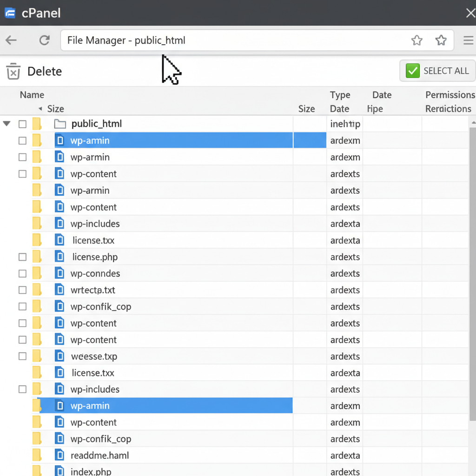Click the cPanel logo icon

[10, 13]
